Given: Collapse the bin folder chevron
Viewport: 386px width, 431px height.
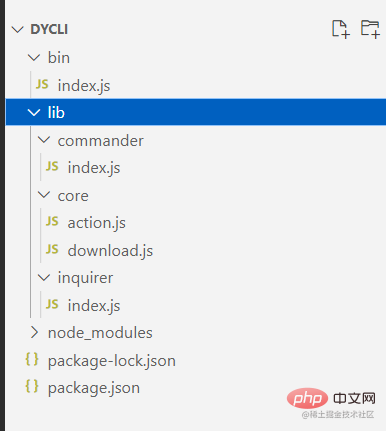Looking at the screenshot, I should [34, 58].
